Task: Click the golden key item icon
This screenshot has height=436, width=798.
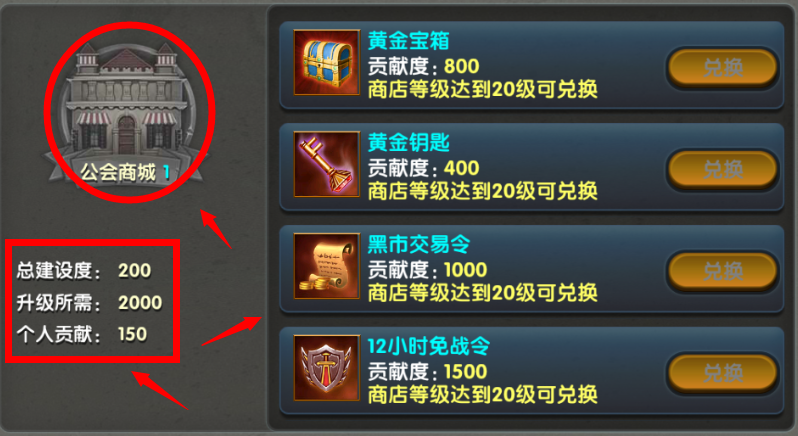Action: [x=327, y=164]
